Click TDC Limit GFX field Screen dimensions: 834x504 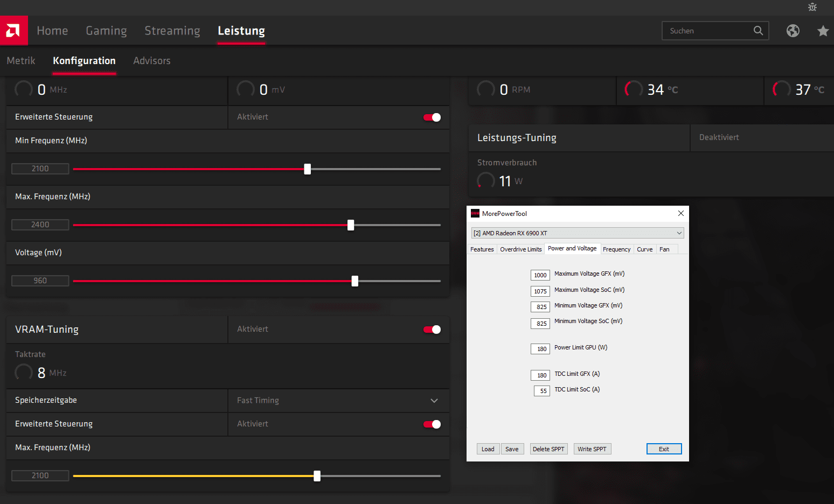[x=540, y=375]
